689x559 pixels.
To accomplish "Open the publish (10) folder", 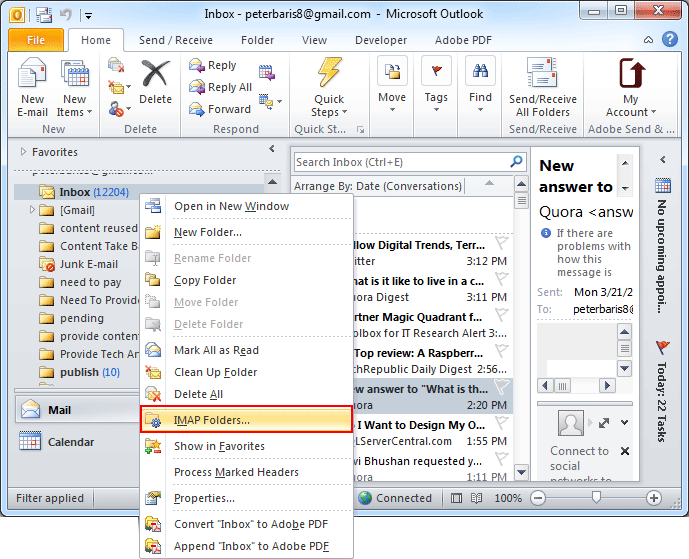I will click(x=90, y=372).
